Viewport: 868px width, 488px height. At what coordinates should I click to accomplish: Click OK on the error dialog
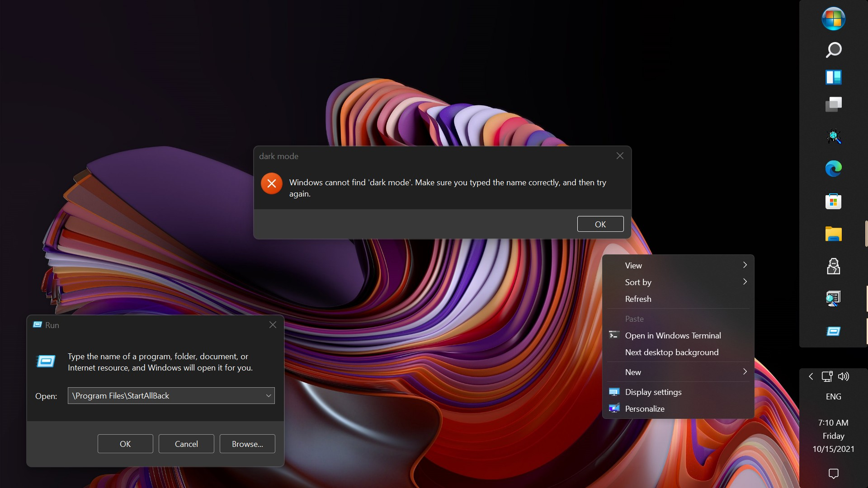point(600,224)
